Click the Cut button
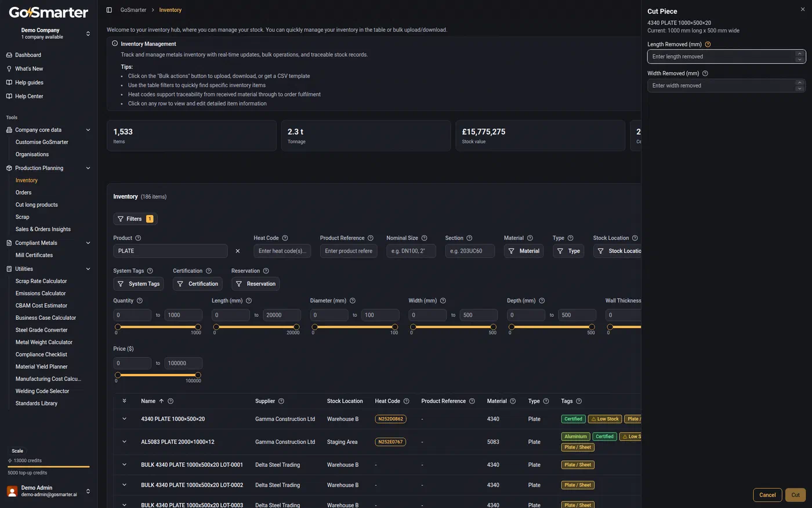The image size is (812, 508). [795, 495]
